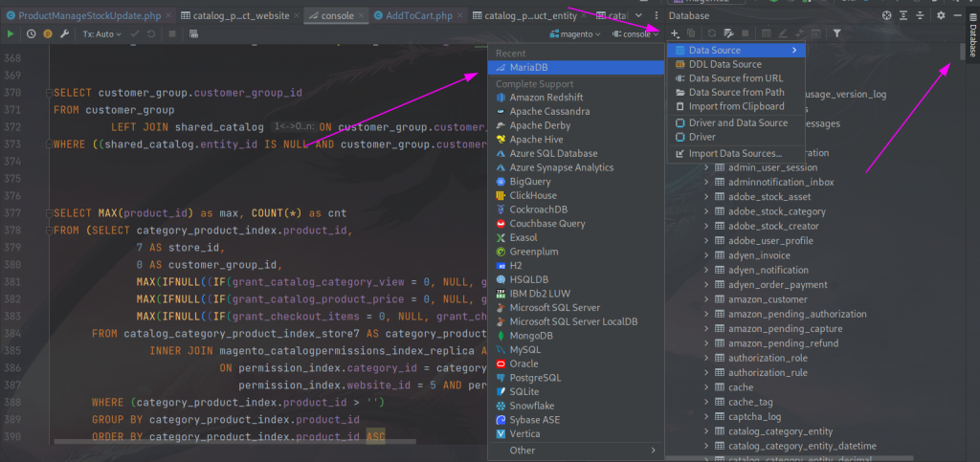Click Import Data Sources... menu entry
980x462 pixels.
[736, 153]
